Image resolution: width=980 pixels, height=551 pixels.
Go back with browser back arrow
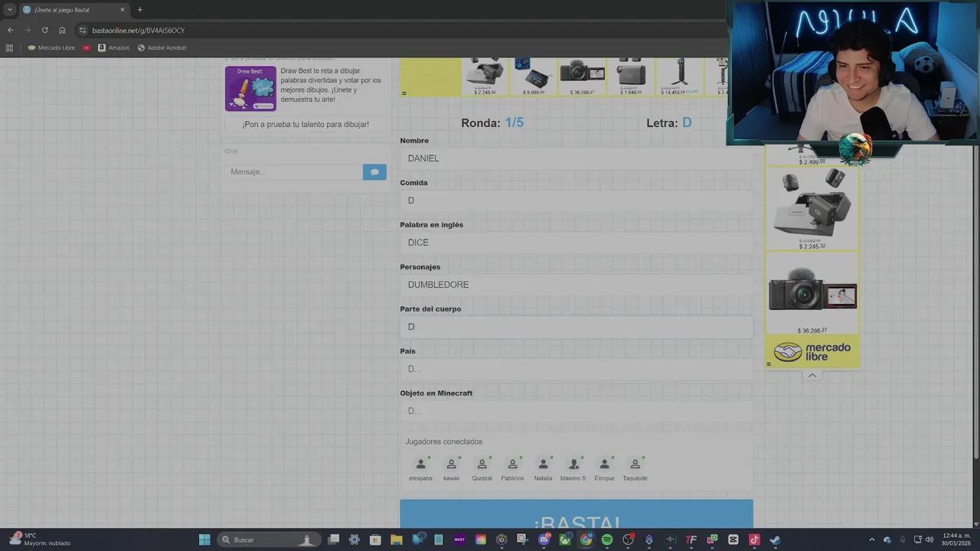tap(10, 30)
